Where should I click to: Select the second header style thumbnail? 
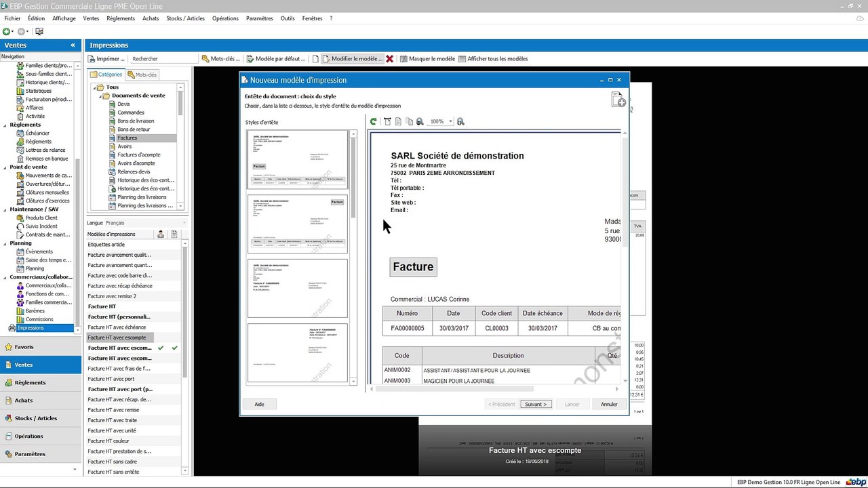click(298, 224)
